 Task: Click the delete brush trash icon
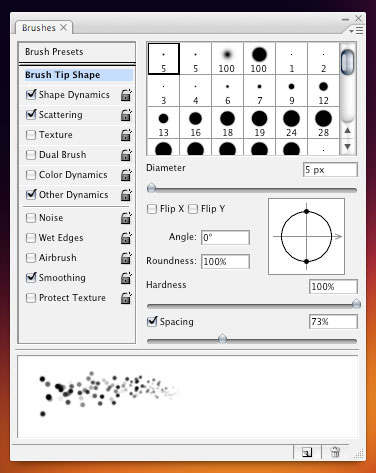point(335,452)
